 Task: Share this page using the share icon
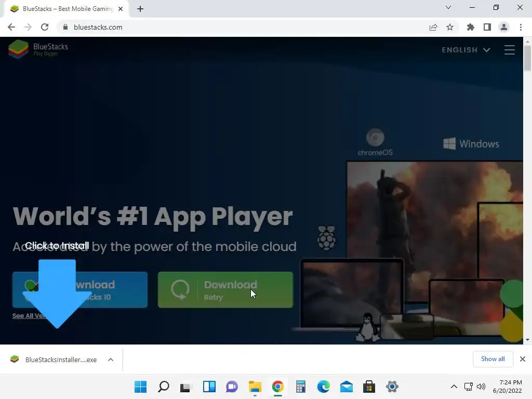pos(433,27)
